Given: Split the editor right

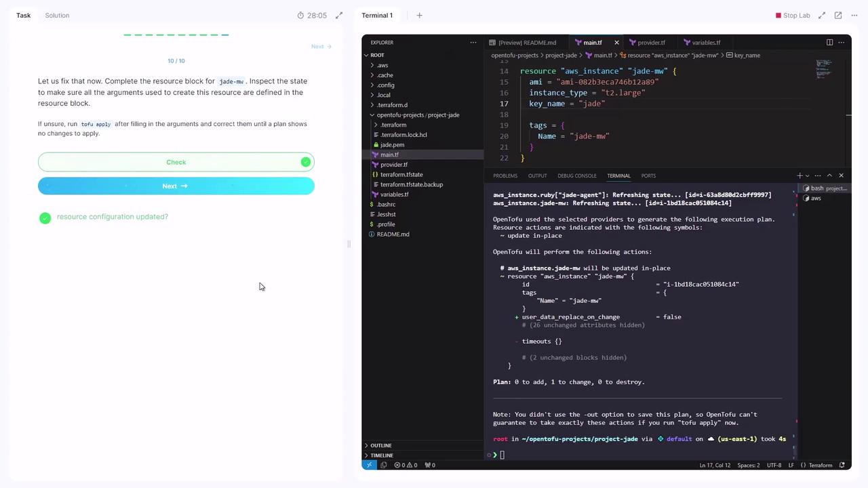Looking at the screenshot, I should pyautogui.click(x=829, y=43).
